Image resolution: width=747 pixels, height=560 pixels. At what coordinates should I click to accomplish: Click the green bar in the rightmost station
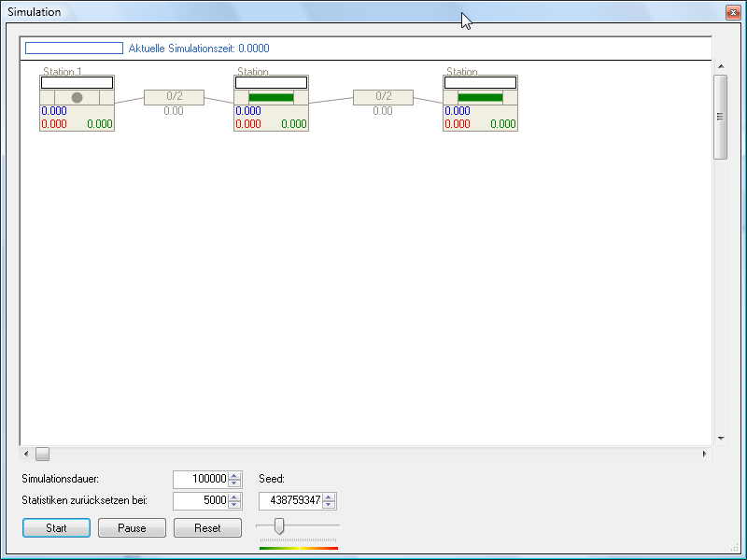coord(480,97)
